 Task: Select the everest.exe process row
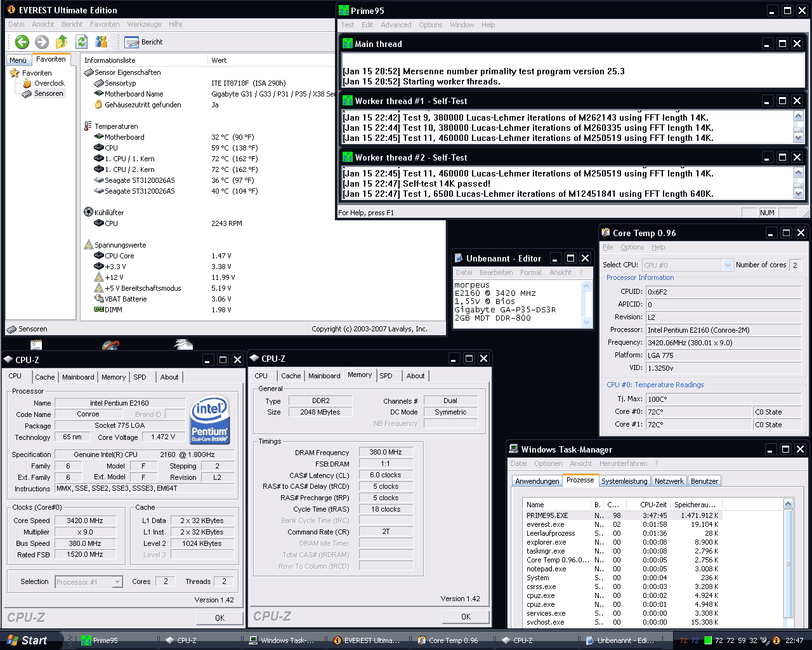point(622,524)
